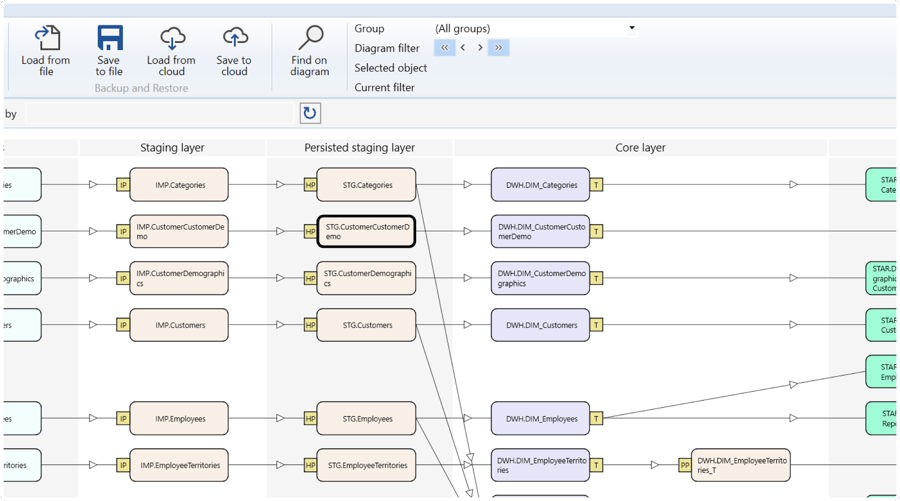This screenshot has width=900, height=501.
Task: Click the Load from cloud icon
Action: [x=172, y=38]
